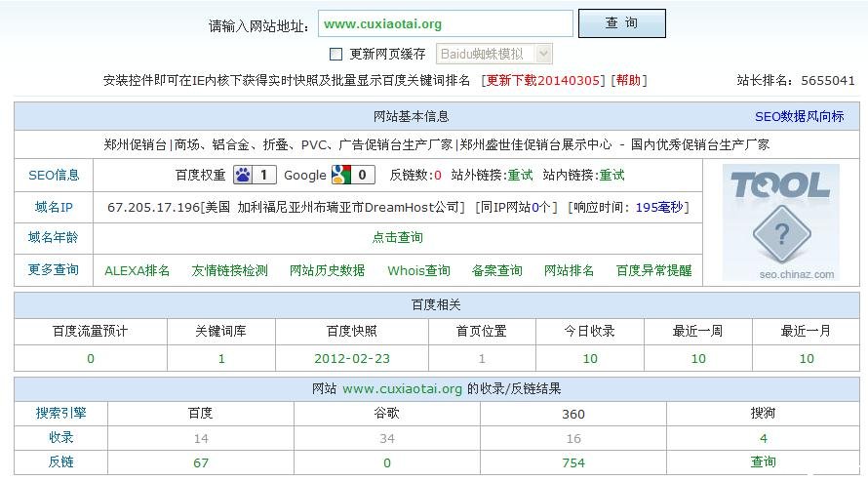Open the 网站排名 link
Image resolution: width=868 pixels, height=481 pixels.
[569, 270]
